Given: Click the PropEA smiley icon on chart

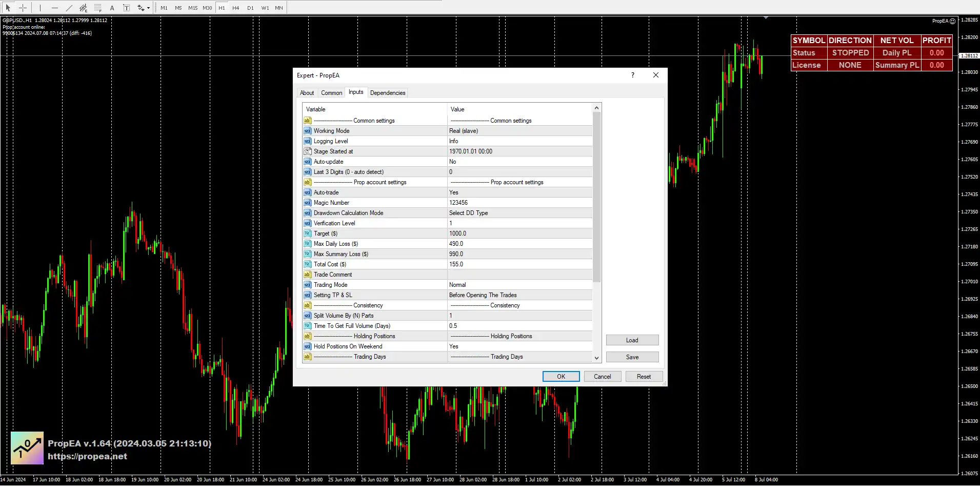Looking at the screenshot, I should point(952,21).
